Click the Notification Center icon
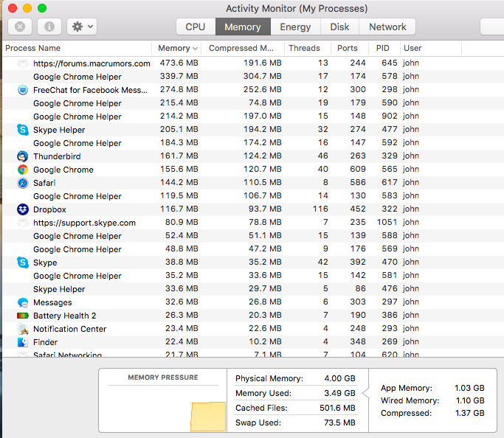This screenshot has height=438, width=504. pyautogui.click(x=22, y=329)
